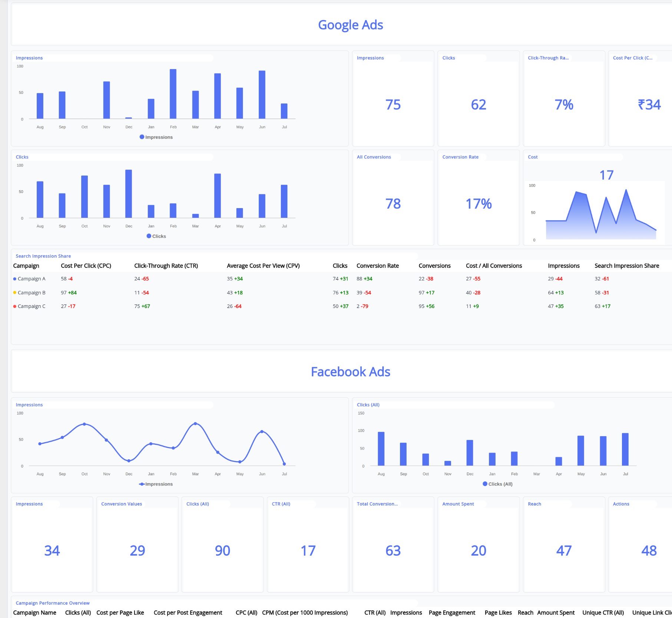Sort by Page Engagement column header

pos(452,612)
